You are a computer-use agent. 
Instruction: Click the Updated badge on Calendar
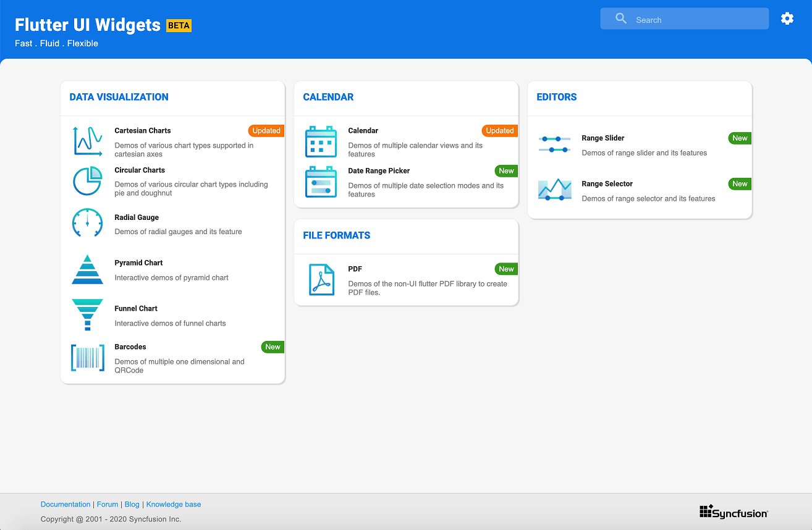point(500,131)
